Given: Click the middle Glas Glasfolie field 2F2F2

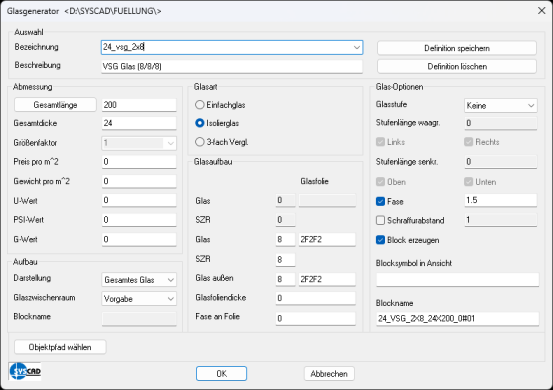Looking at the screenshot, I should [327, 239].
